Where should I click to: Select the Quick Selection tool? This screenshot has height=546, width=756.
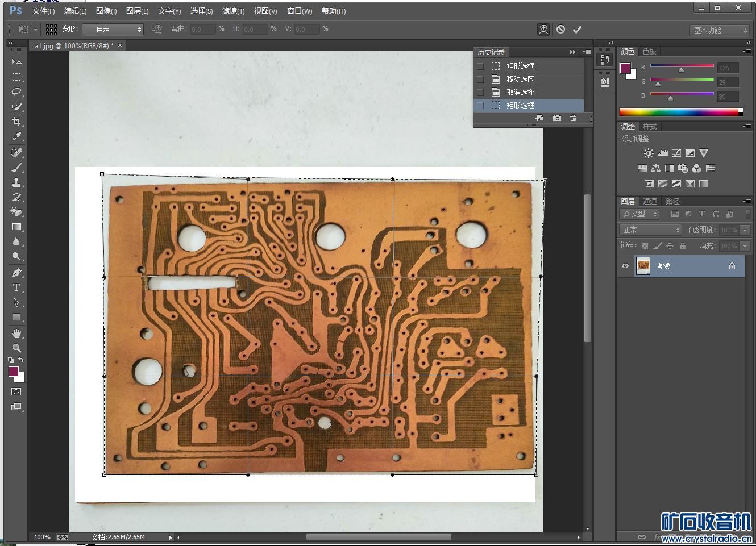click(x=16, y=107)
